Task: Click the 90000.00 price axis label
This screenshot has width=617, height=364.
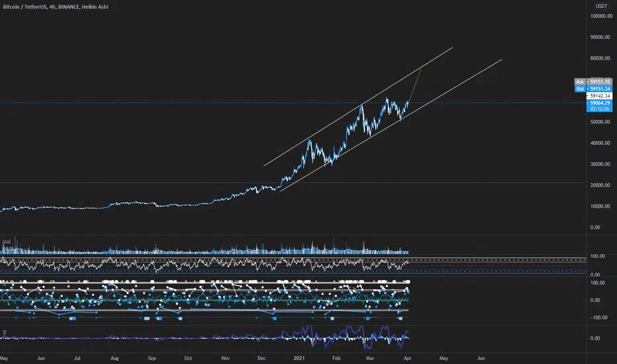Action: tap(600, 37)
